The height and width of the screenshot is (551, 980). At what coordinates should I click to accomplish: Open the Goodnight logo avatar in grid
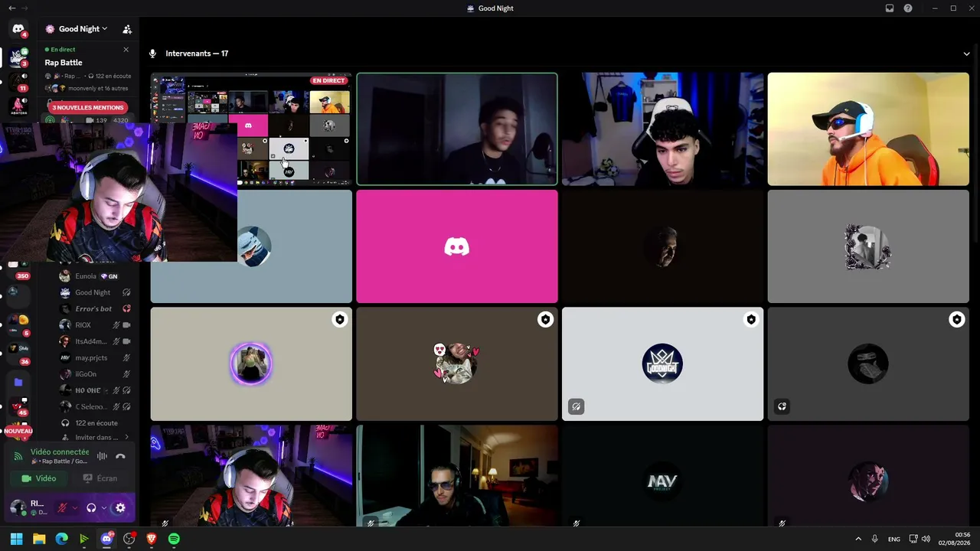pos(662,364)
